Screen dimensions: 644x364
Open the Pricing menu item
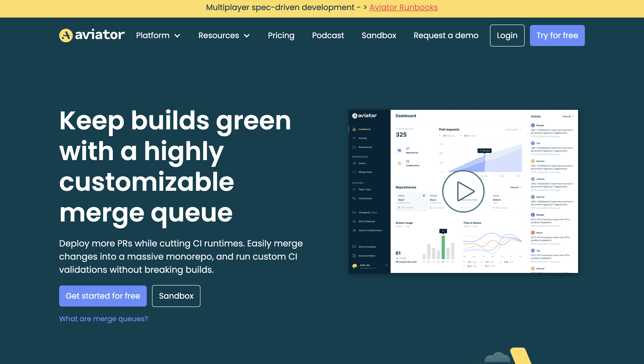pos(281,36)
